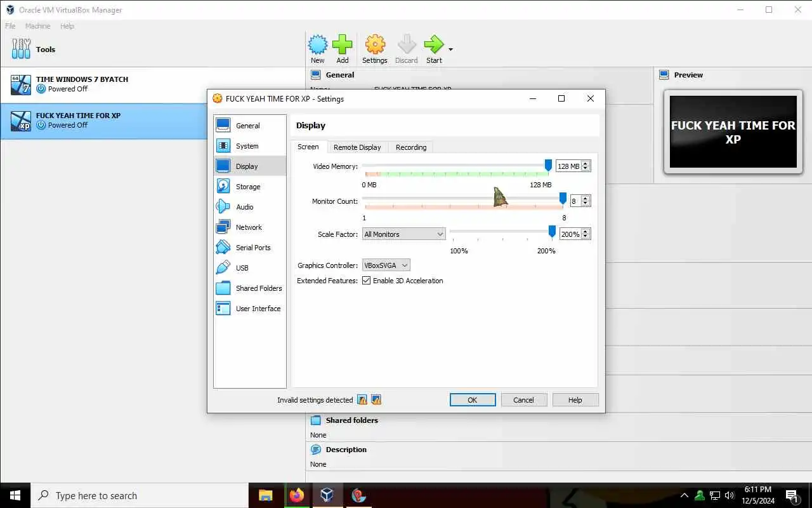Open the General settings category
Image resolution: width=812 pixels, height=508 pixels.
[x=250, y=126]
